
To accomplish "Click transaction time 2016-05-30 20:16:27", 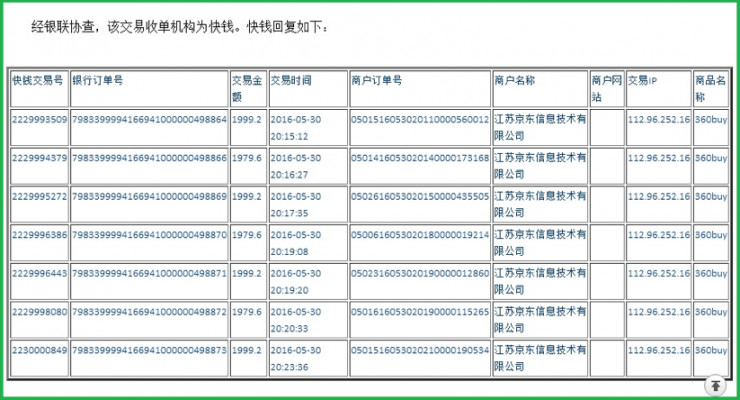I will (296, 167).
